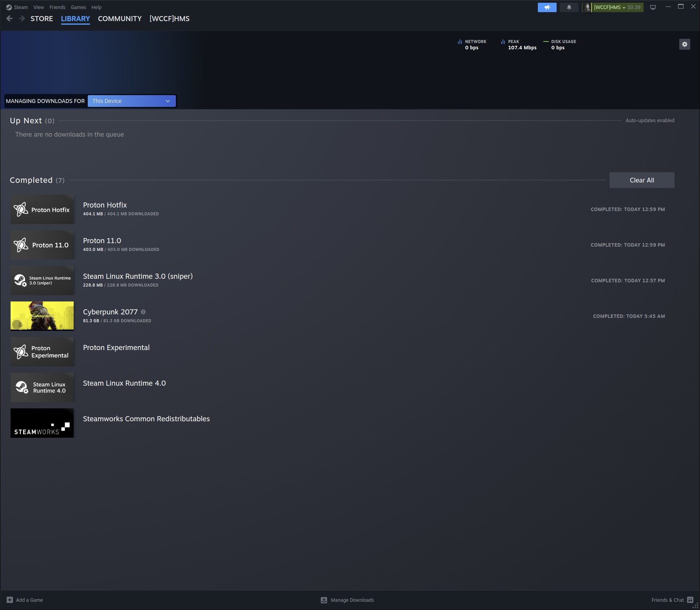Switch to the LIBRARY tab
This screenshot has width=700, height=610.
[76, 19]
